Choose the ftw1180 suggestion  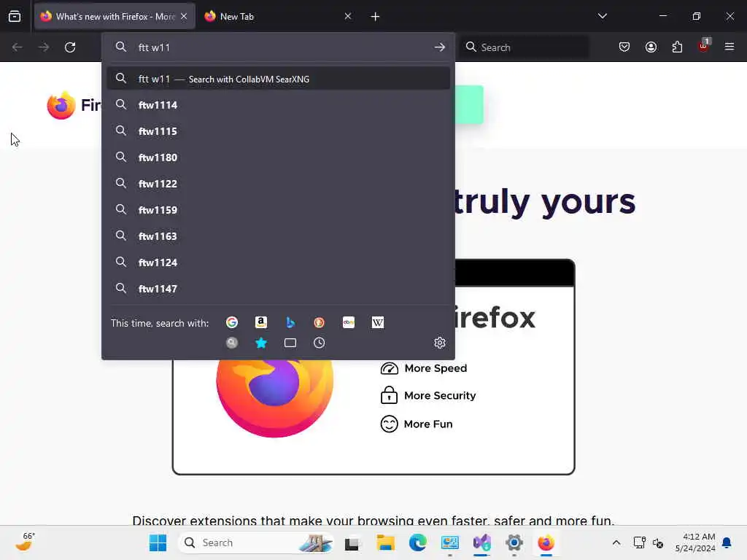(278, 157)
